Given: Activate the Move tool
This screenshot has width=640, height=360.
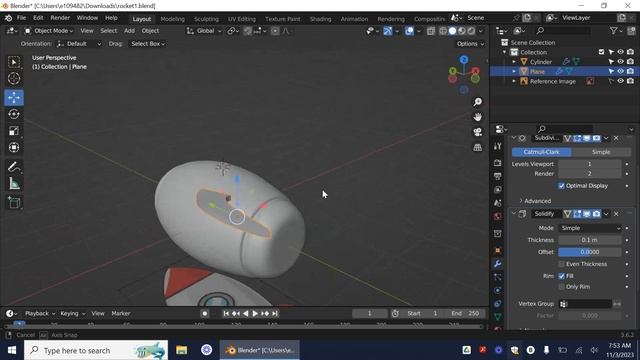Looking at the screenshot, I should click(x=14, y=98).
